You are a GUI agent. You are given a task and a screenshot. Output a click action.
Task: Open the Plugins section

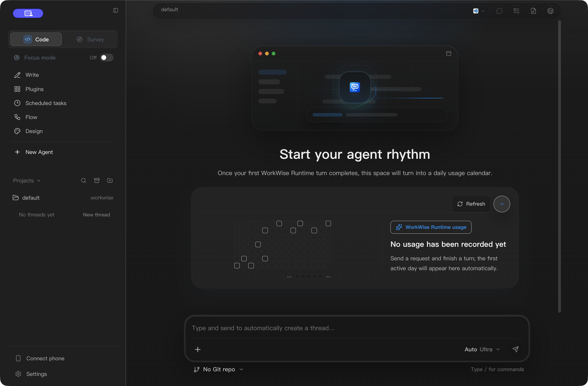(x=63, y=89)
